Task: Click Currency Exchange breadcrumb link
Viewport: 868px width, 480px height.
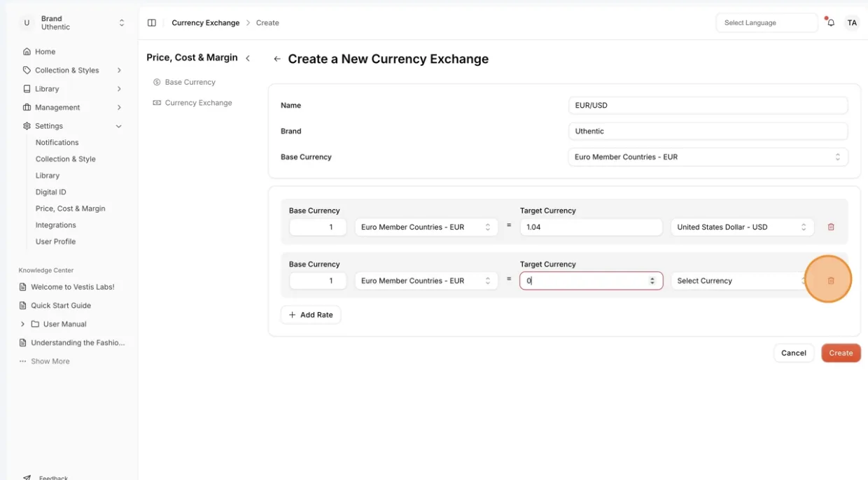Action: pyautogui.click(x=206, y=23)
